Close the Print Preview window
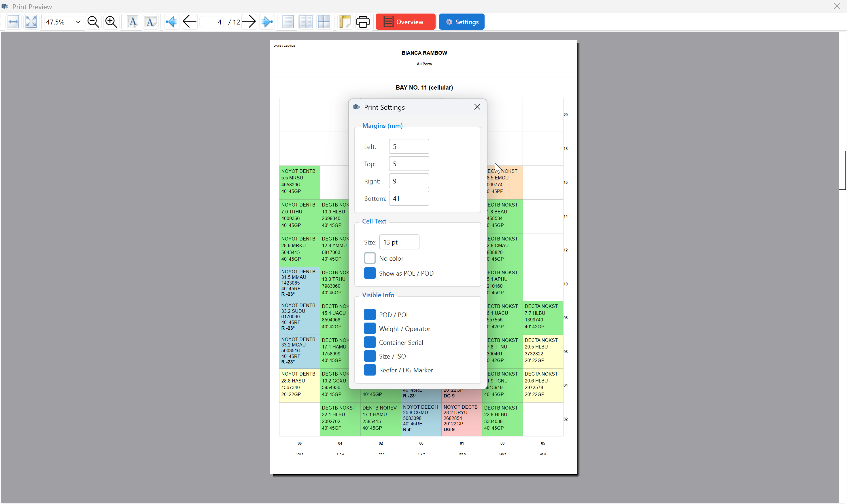The image size is (847, 504). click(x=836, y=6)
